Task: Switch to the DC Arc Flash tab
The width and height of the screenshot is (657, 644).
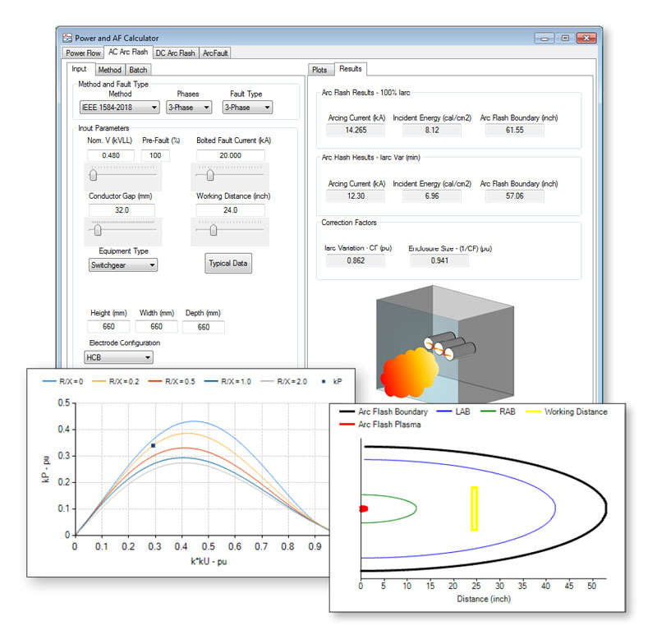Action: pyautogui.click(x=175, y=52)
